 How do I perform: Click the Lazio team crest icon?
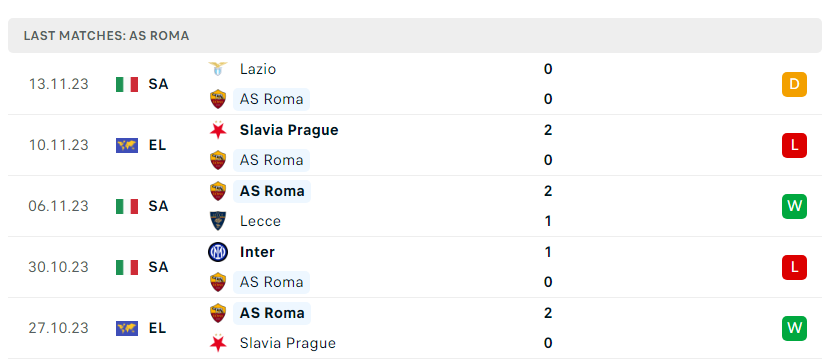(218, 69)
